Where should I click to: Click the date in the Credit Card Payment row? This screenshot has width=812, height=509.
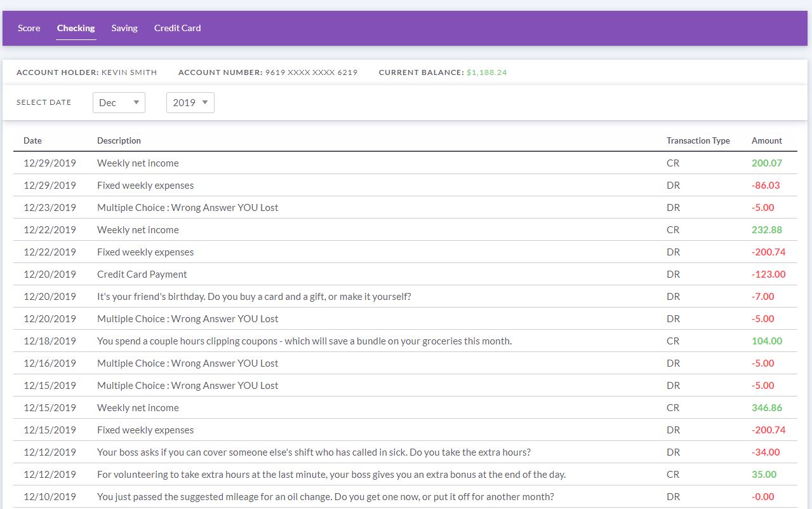(x=50, y=274)
